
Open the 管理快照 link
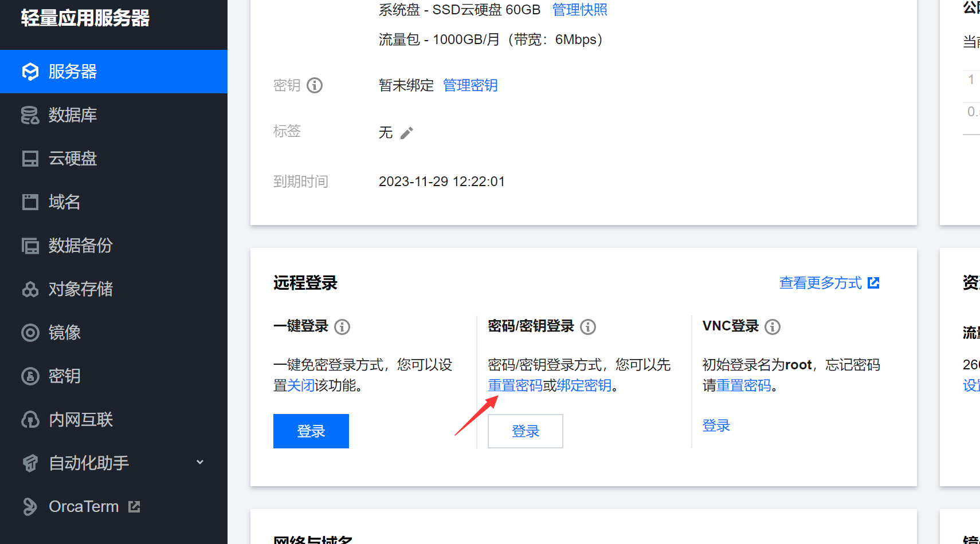[579, 10]
